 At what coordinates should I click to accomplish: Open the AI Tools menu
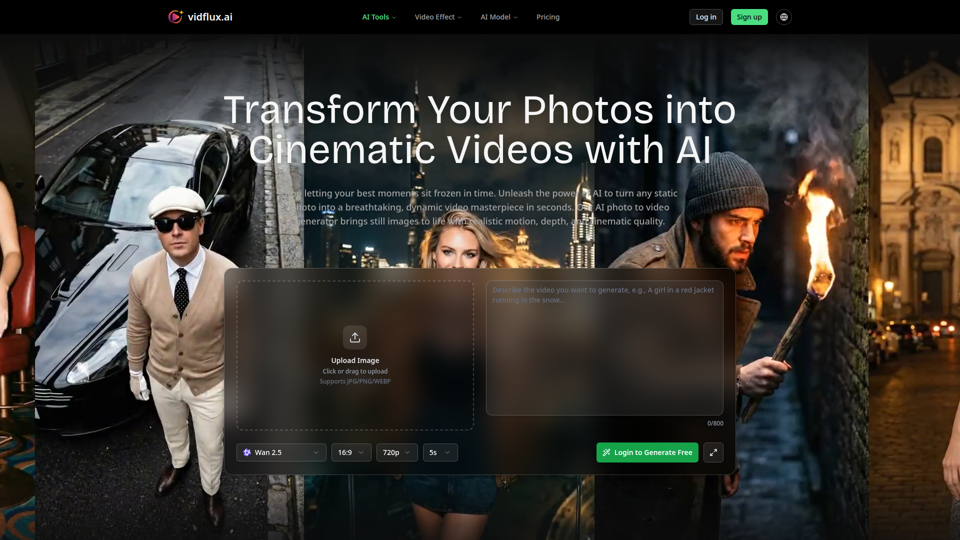[x=378, y=17]
